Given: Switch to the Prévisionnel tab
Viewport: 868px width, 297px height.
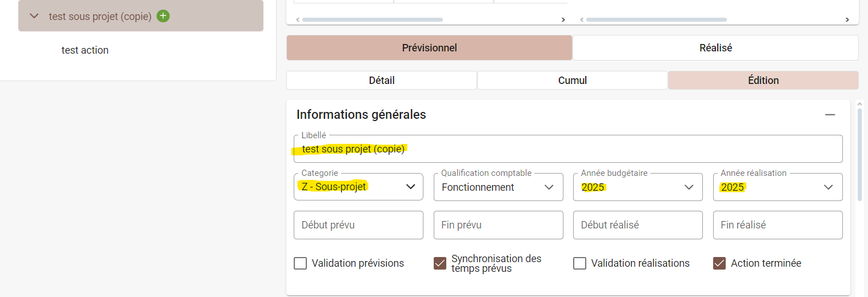Looking at the screenshot, I should [429, 48].
